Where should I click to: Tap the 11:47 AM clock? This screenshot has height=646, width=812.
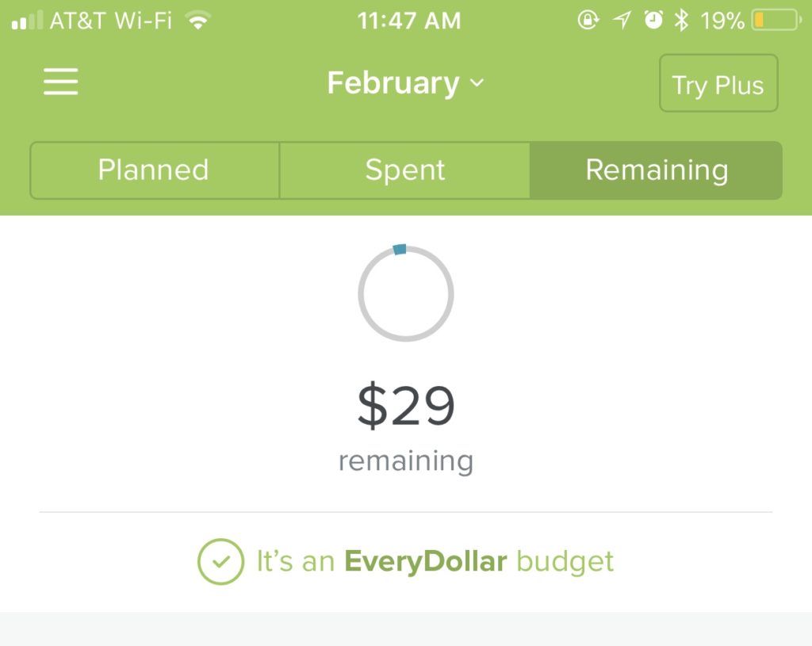tap(408, 21)
